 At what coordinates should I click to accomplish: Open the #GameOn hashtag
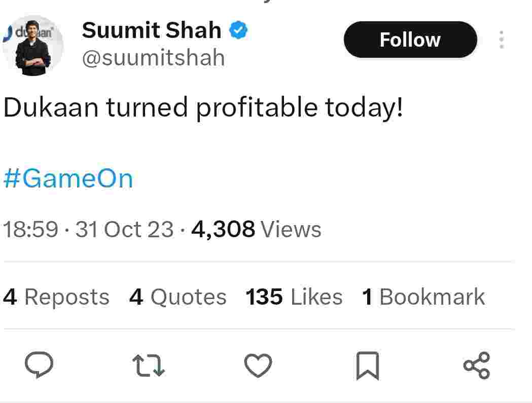point(68,178)
